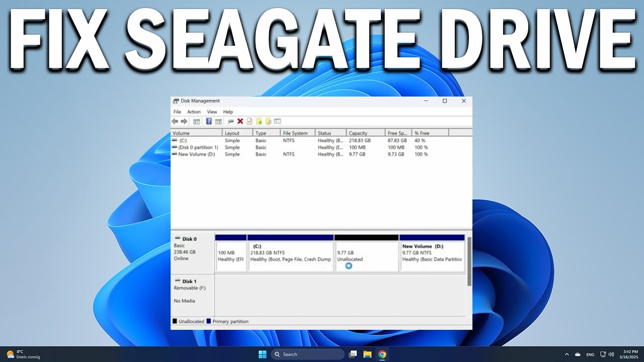The height and width of the screenshot is (362, 644).
Task: Expand the hidden system tray icons chevron
Action: (567, 354)
